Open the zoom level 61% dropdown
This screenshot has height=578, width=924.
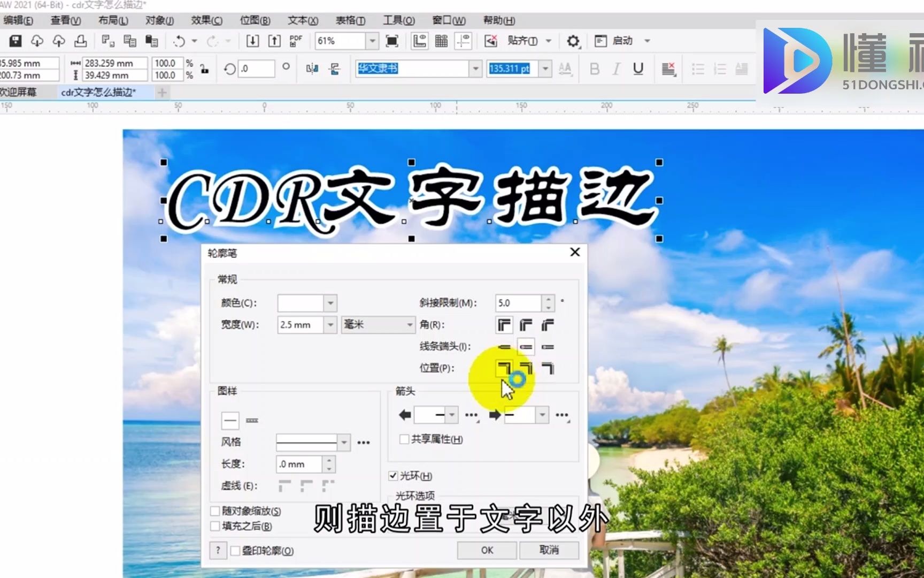coord(372,41)
